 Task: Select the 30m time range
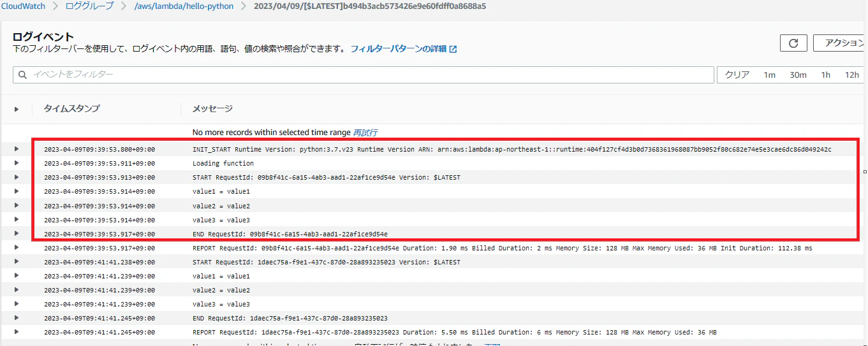(798, 75)
